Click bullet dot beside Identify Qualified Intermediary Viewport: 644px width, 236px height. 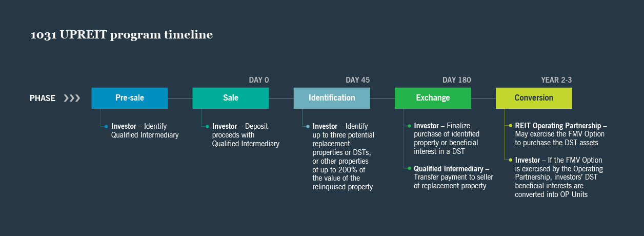(106, 126)
